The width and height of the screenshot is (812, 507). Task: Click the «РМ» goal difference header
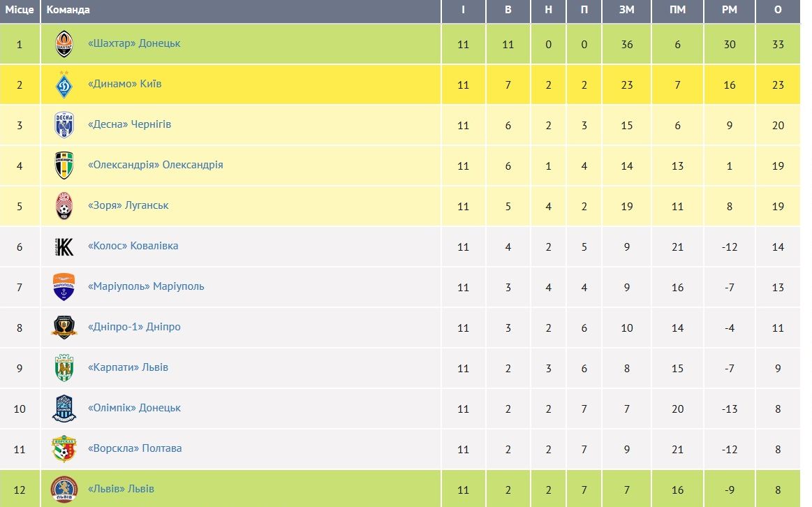pos(730,10)
